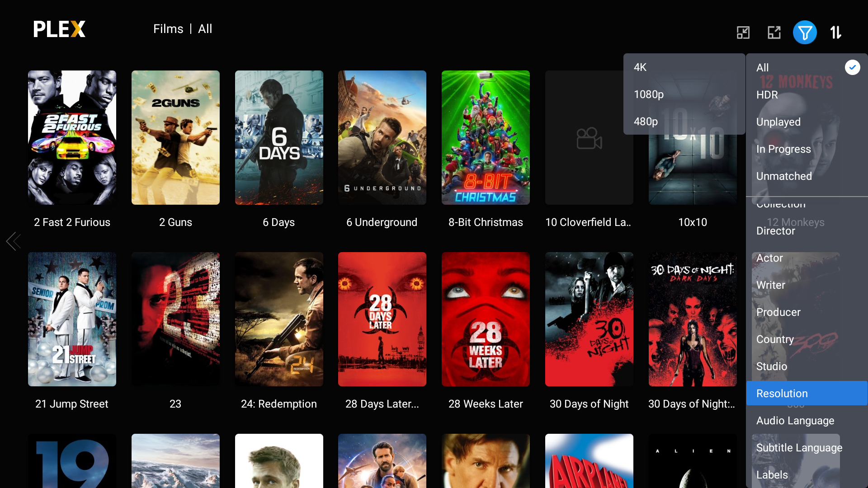The image size is (868, 488).
Task: Open the Alien poster in bottom row
Action: tap(693, 461)
